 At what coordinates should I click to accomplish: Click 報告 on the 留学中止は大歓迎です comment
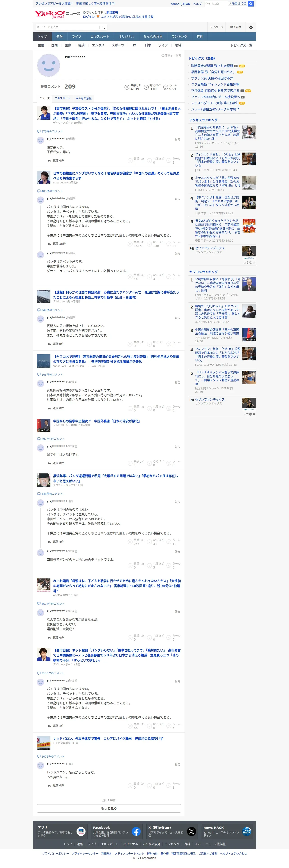(177, 447)
